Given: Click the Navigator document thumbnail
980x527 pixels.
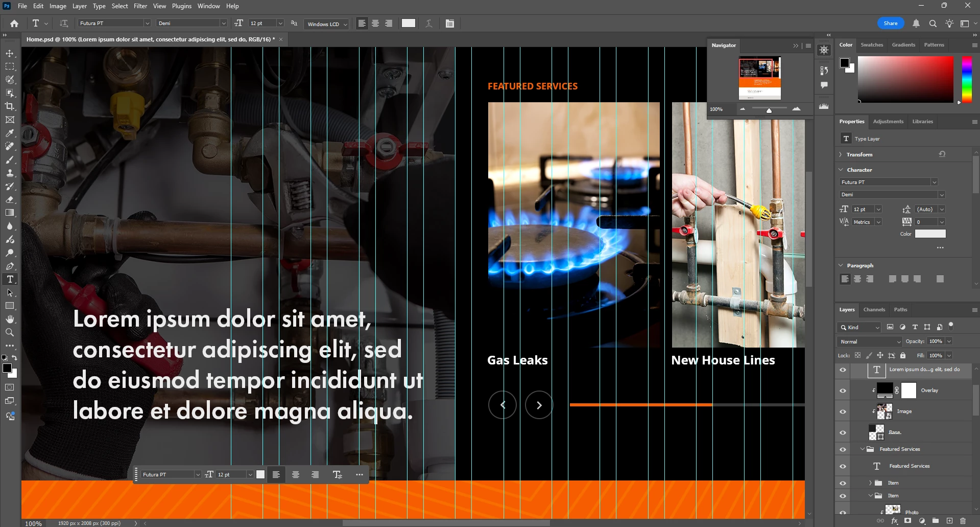Looking at the screenshot, I should pos(760,78).
